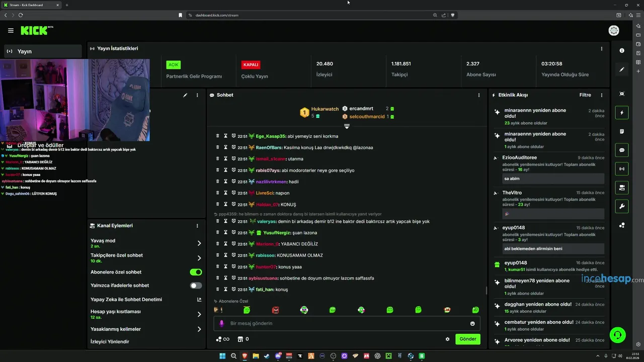Viewport: 644px width, 362px height.
Task: Click the wrench tools icon in right sidebar
Action: (x=622, y=206)
